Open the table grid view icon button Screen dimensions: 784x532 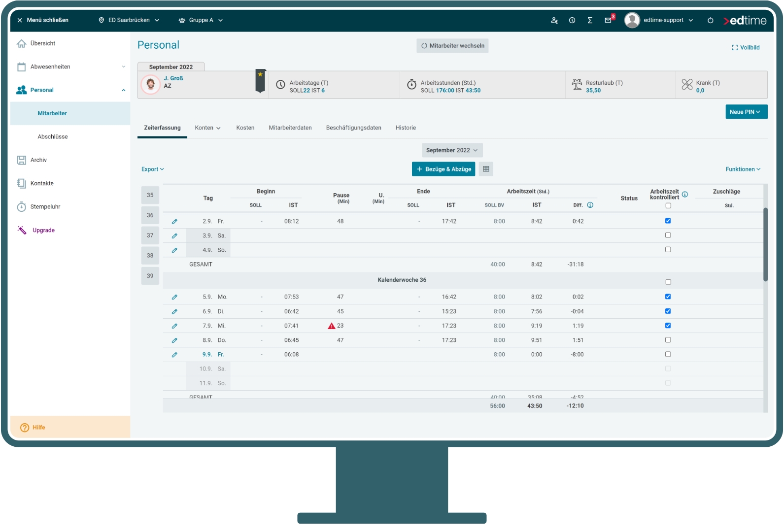pyautogui.click(x=486, y=169)
